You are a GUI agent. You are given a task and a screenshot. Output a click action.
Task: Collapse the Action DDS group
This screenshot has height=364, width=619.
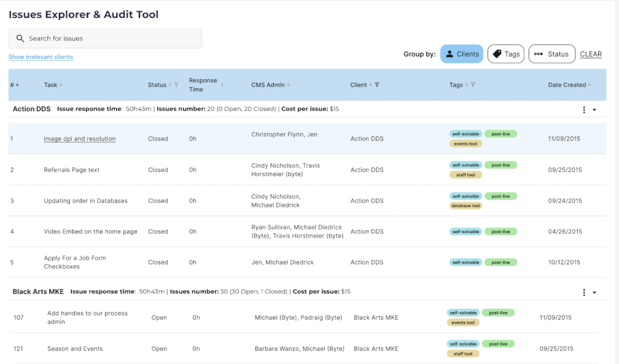point(594,110)
